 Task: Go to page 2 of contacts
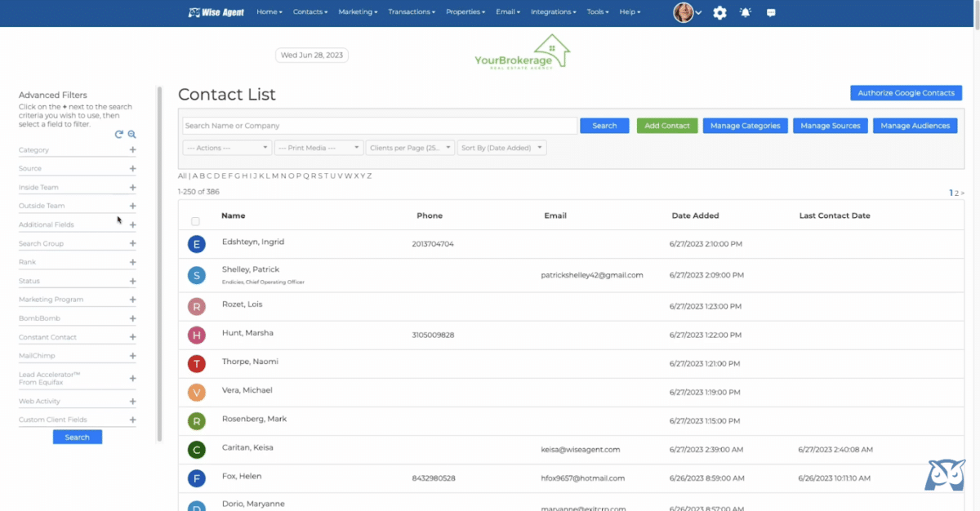[956, 193]
